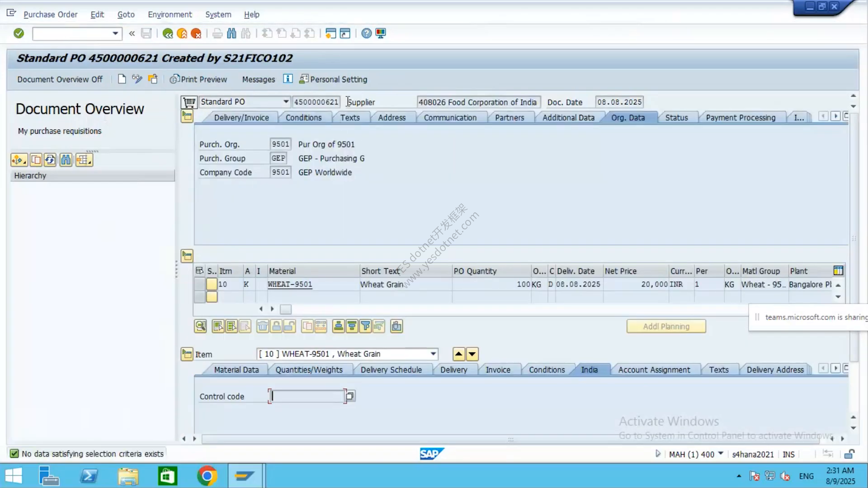Toggle Display/Change mode pencil icon
This screenshot has width=868, height=488.
(x=137, y=79)
